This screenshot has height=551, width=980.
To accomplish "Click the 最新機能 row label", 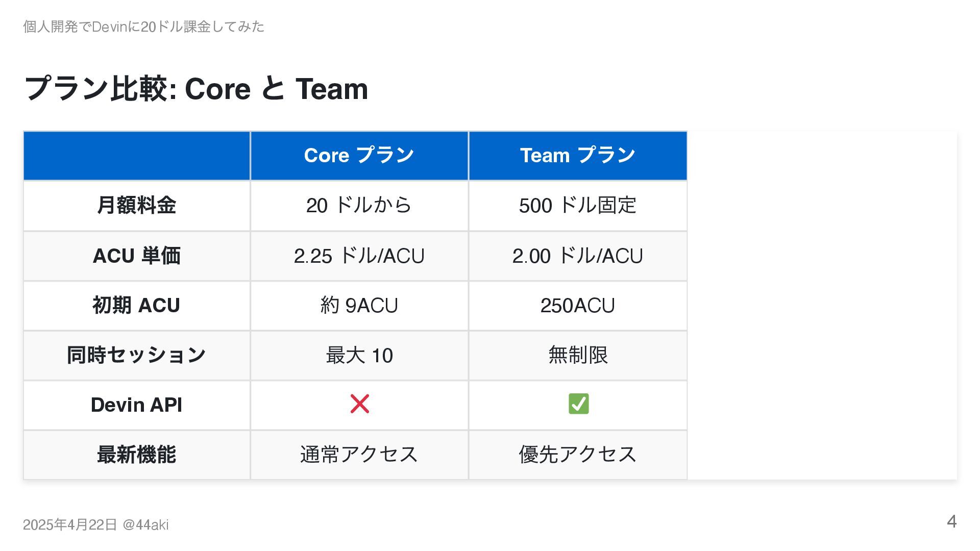I will (137, 455).
